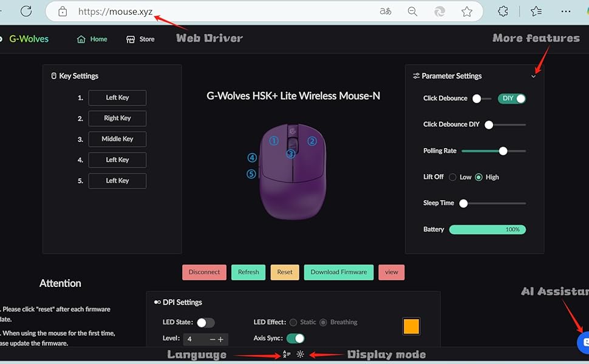Click the Download Firmware button
589x364 pixels.
339,272
